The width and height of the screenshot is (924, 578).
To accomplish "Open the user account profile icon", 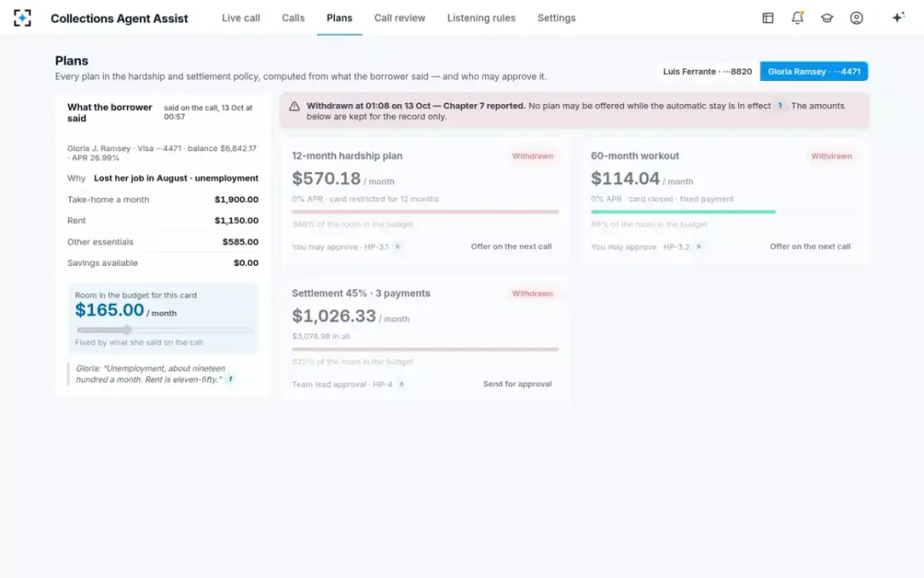I will click(856, 18).
